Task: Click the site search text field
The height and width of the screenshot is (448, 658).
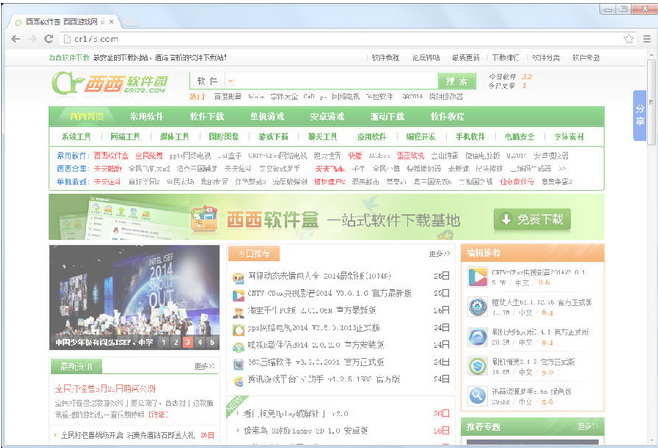Action: pos(337,81)
